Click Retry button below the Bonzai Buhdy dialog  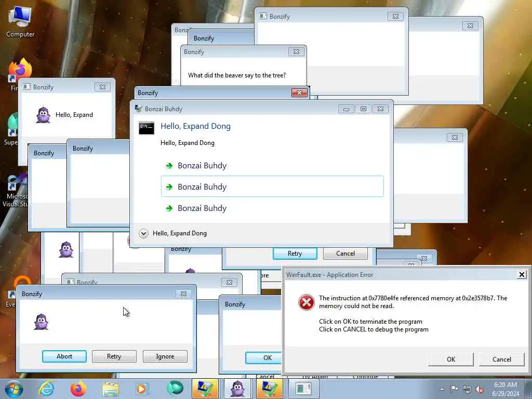295,254
